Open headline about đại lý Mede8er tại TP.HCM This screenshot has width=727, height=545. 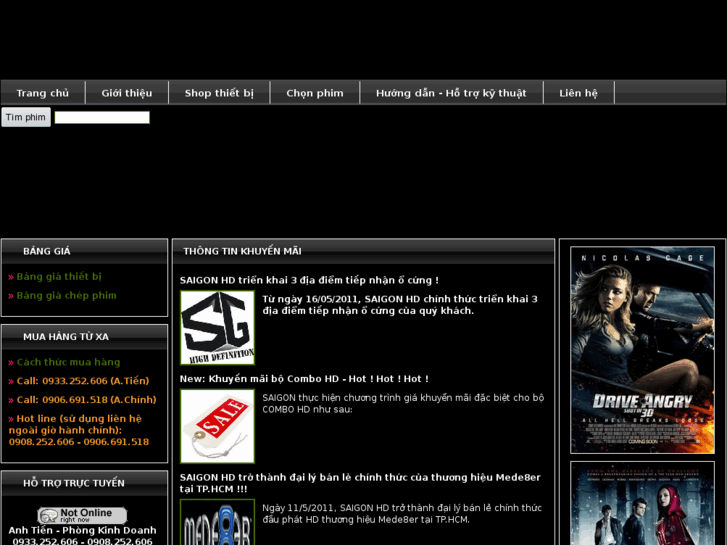pyautogui.click(x=360, y=483)
